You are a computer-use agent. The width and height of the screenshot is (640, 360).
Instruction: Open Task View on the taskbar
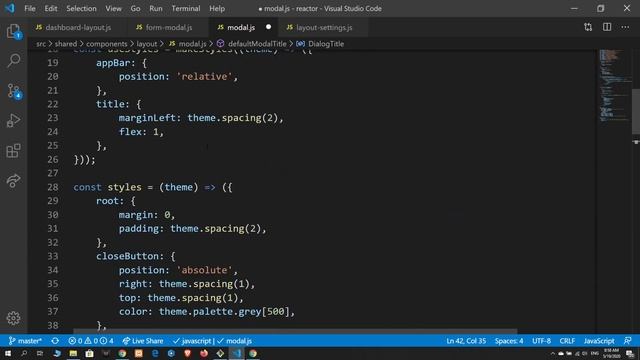coord(40,353)
